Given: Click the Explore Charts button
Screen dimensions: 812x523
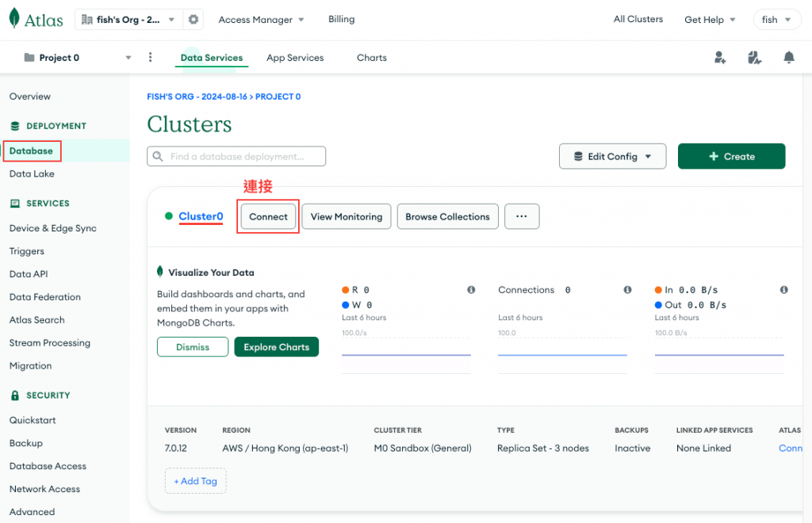Looking at the screenshot, I should (277, 346).
